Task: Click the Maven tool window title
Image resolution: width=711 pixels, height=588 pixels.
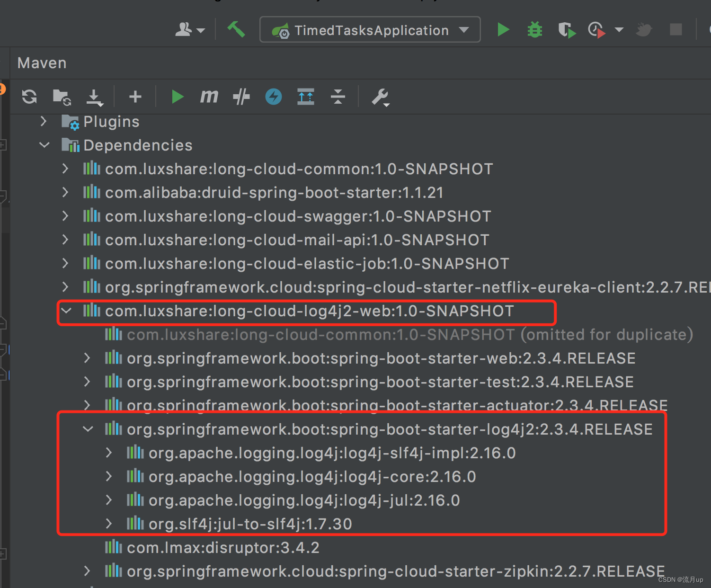Action: (x=42, y=63)
